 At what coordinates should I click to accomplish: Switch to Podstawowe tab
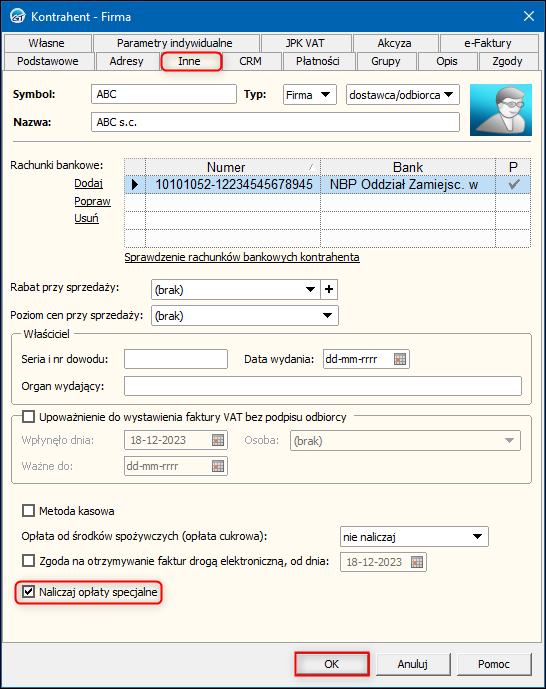click(x=48, y=61)
